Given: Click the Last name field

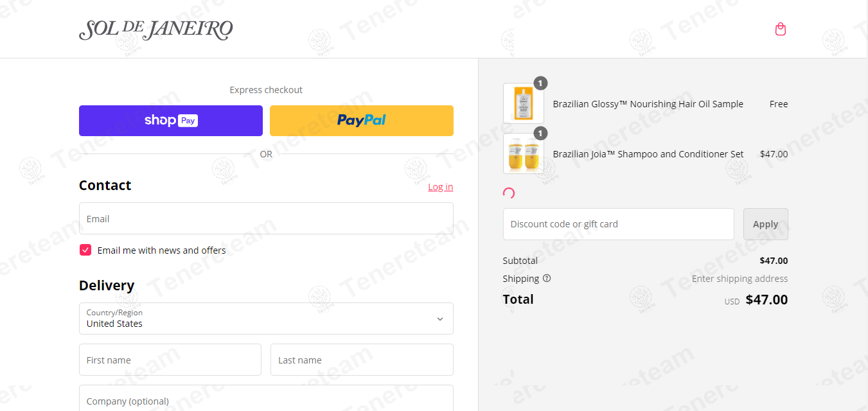Looking at the screenshot, I should [x=362, y=360].
